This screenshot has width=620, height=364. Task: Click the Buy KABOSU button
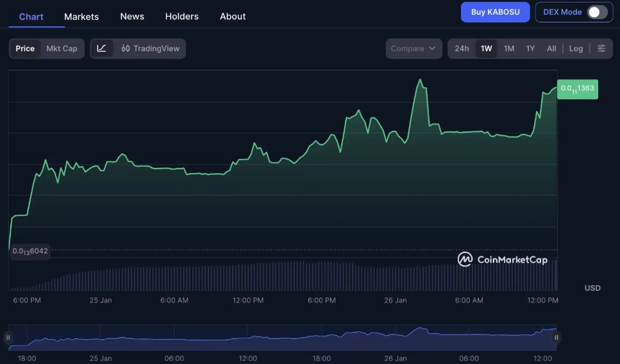495,12
